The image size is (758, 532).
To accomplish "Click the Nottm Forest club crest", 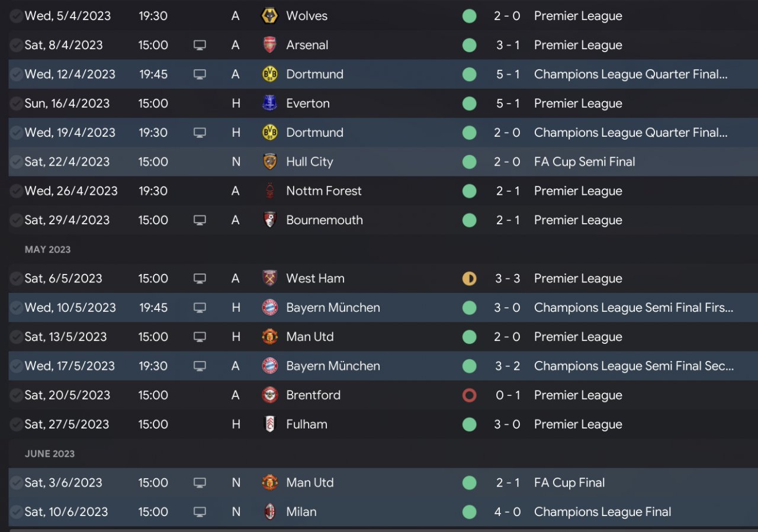I will click(269, 191).
